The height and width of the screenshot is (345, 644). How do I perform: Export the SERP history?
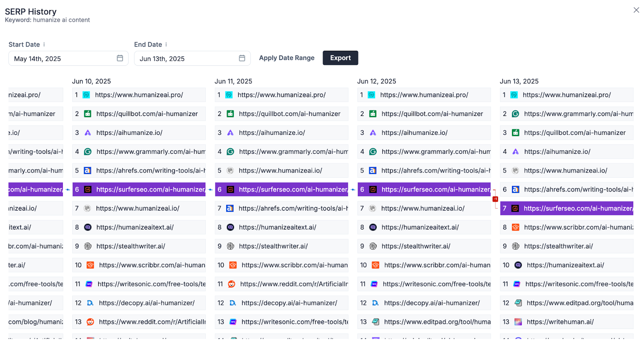[x=341, y=58]
